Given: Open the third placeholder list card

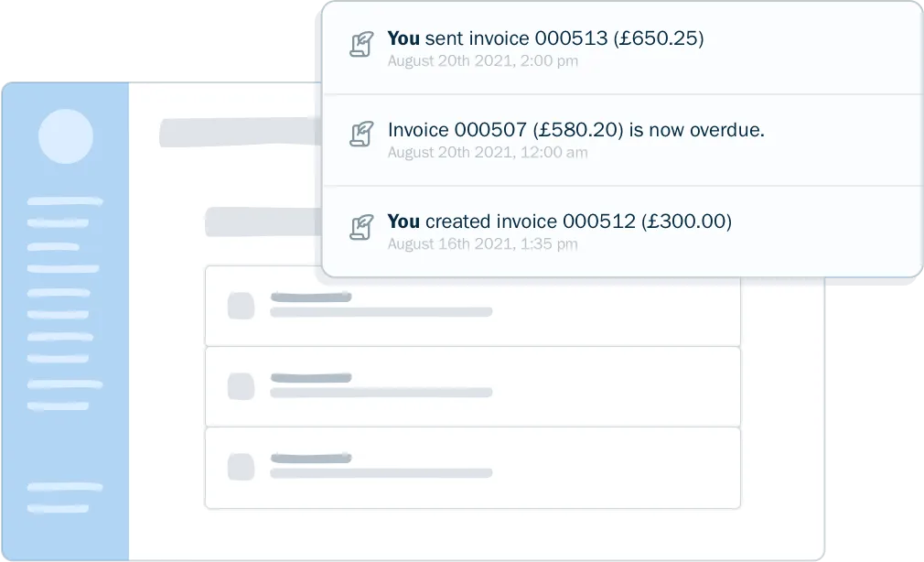Looking at the screenshot, I should (473, 468).
